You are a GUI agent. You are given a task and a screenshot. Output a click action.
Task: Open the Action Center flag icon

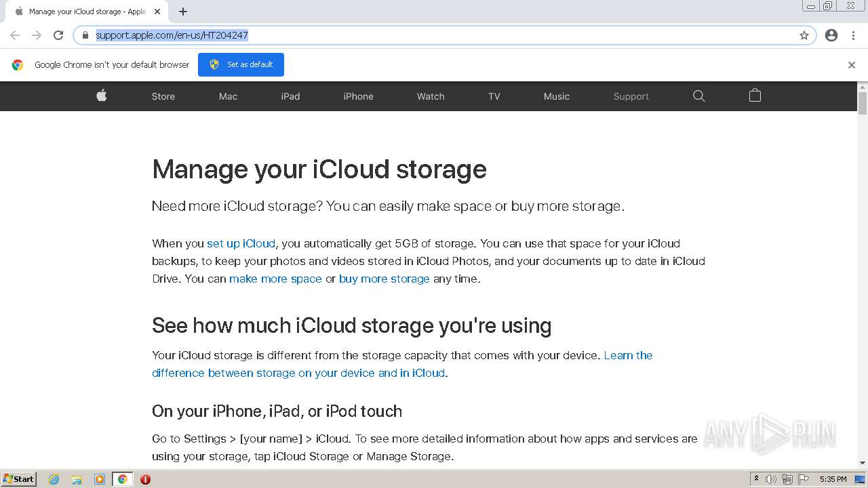click(804, 479)
